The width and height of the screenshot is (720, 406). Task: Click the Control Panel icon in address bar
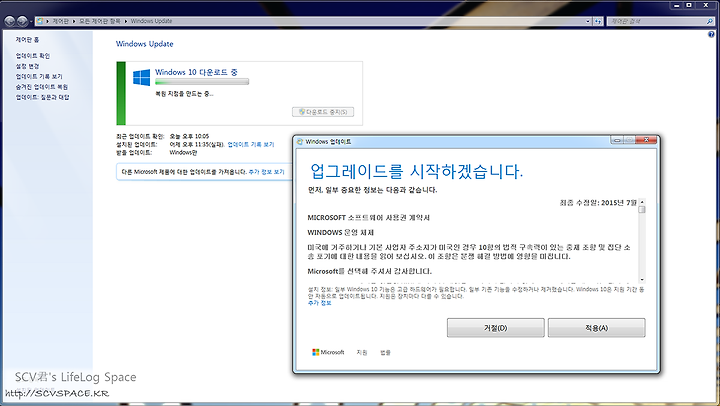[x=40, y=21]
